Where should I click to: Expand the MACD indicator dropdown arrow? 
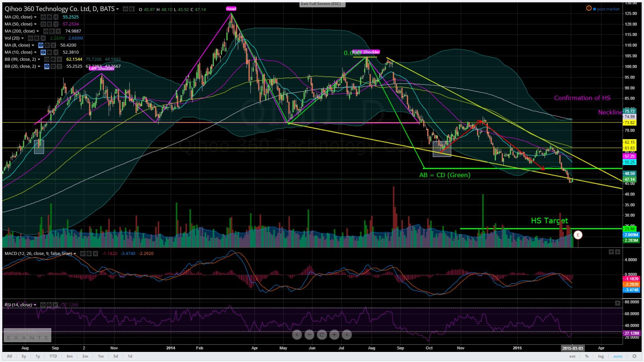coord(75,254)
